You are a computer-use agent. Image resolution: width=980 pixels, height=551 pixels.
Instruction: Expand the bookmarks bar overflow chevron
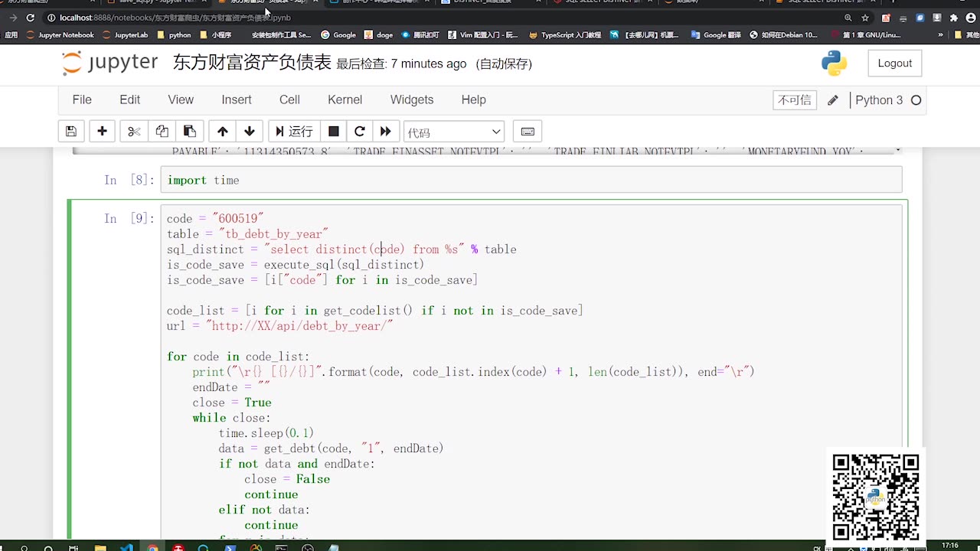point(940,35)
